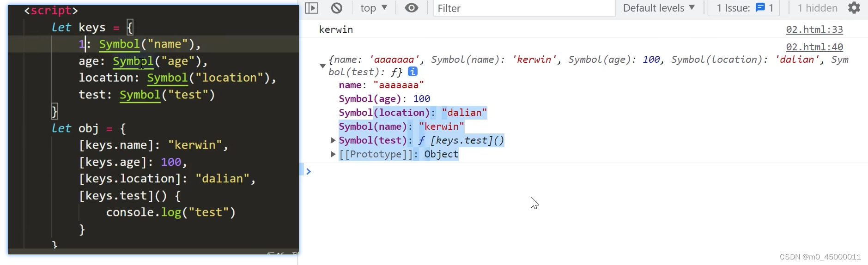This screenshot has height=265, width=868.
Task: Open source link 02.html:33
Action: coord(814,30)
